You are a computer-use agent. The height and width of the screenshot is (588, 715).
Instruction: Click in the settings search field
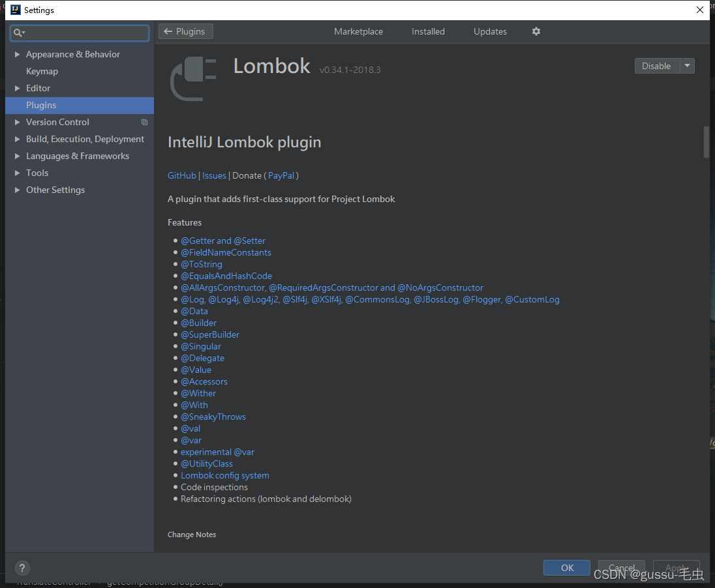(x=80, y=33)
